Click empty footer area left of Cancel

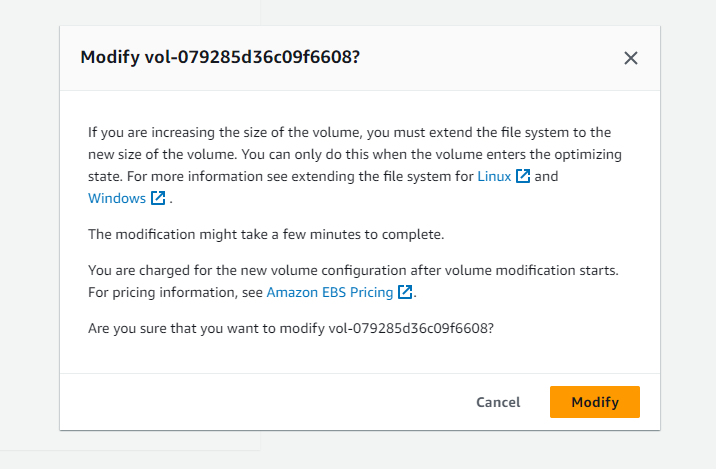click(x=263, y=402)
